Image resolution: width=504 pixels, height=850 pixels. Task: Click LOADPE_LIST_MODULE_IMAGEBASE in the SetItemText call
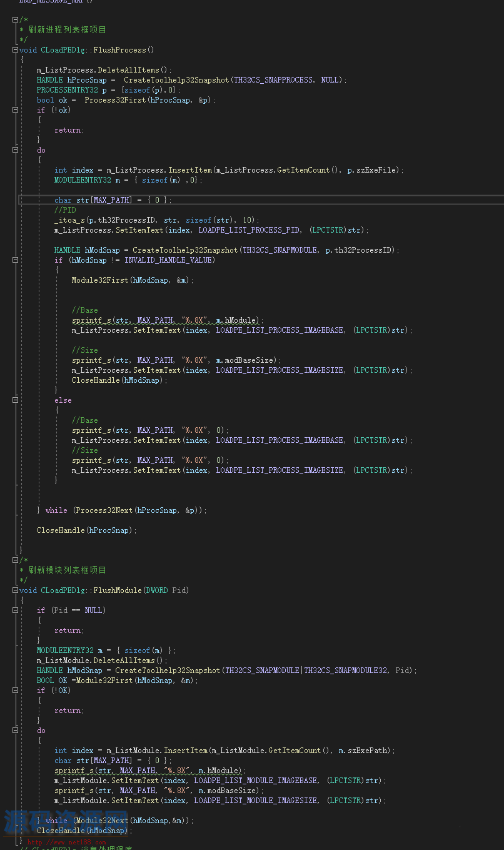[255, 781]
